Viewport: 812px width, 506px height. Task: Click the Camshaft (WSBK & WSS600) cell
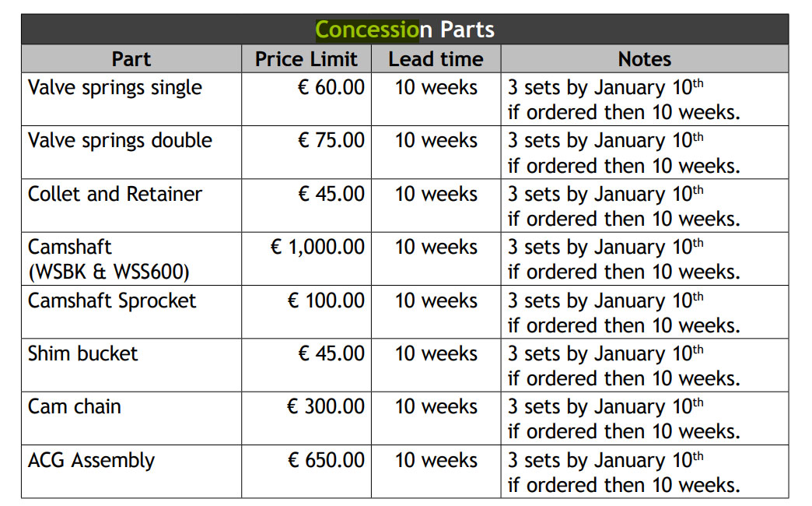[x=131, y=258]
